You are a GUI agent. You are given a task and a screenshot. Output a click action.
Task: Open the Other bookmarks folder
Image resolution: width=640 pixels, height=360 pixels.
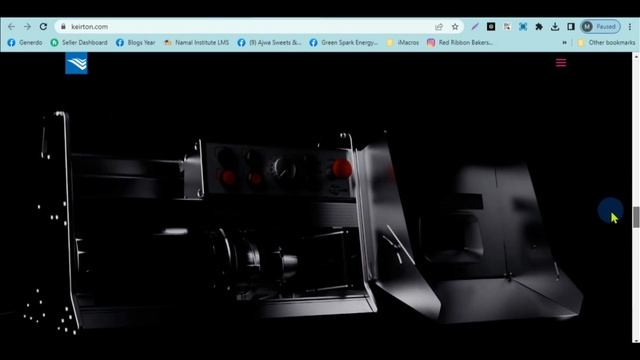click(607, 42)
